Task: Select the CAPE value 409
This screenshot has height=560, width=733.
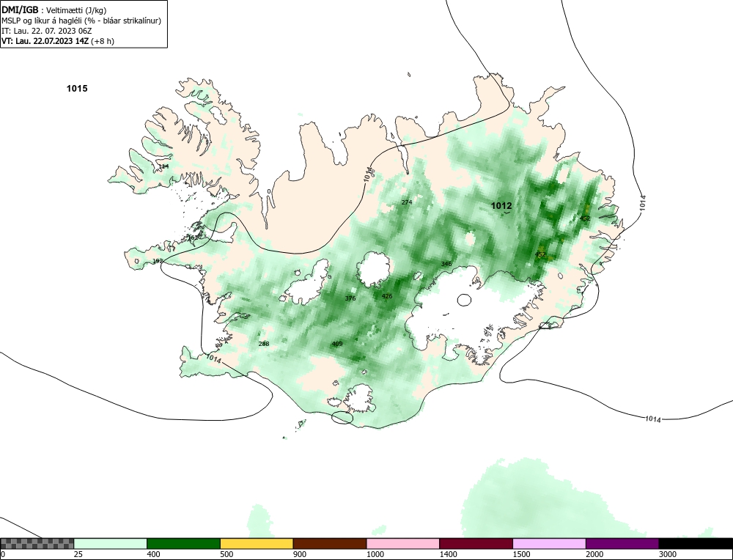Action: [337, 344]
